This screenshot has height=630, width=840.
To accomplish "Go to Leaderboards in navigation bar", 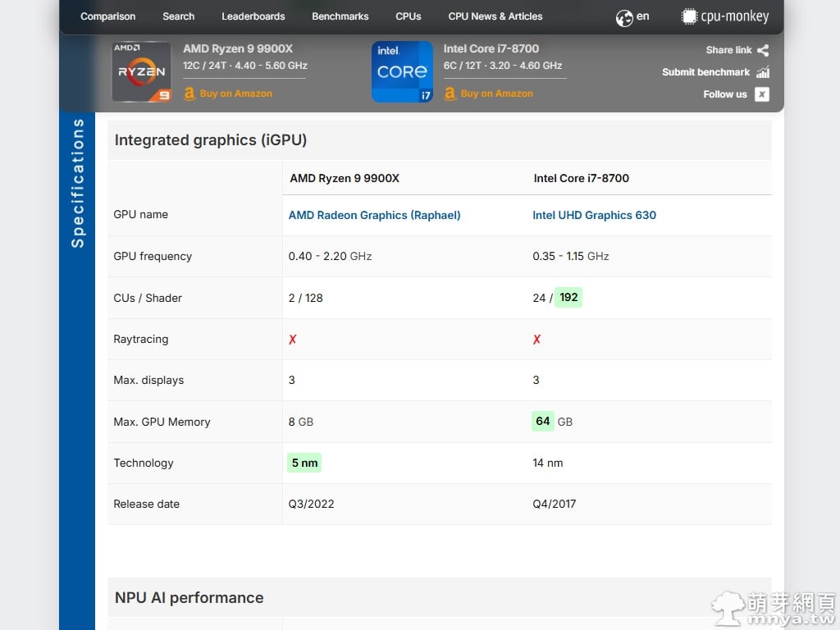I will (x=253, y=16).
